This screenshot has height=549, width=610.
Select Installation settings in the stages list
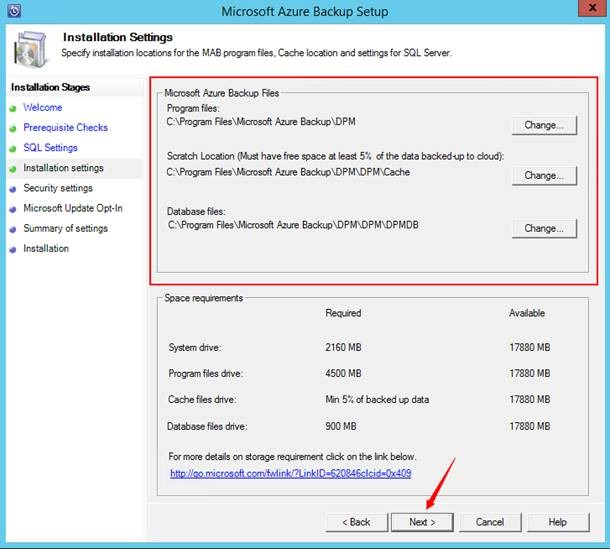click(63, 168)
